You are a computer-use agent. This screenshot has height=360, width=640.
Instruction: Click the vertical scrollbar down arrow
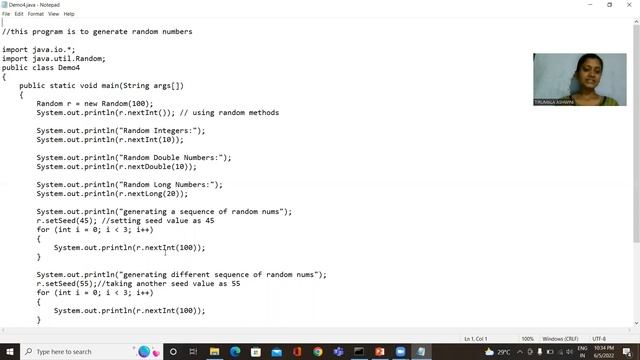tap(637, 323)
